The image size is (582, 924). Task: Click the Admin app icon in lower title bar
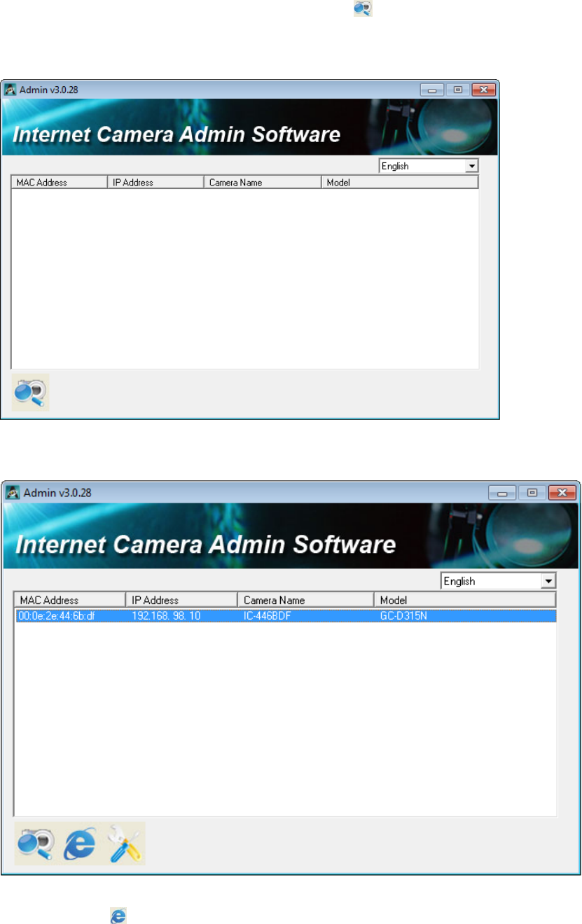(13, 492)
